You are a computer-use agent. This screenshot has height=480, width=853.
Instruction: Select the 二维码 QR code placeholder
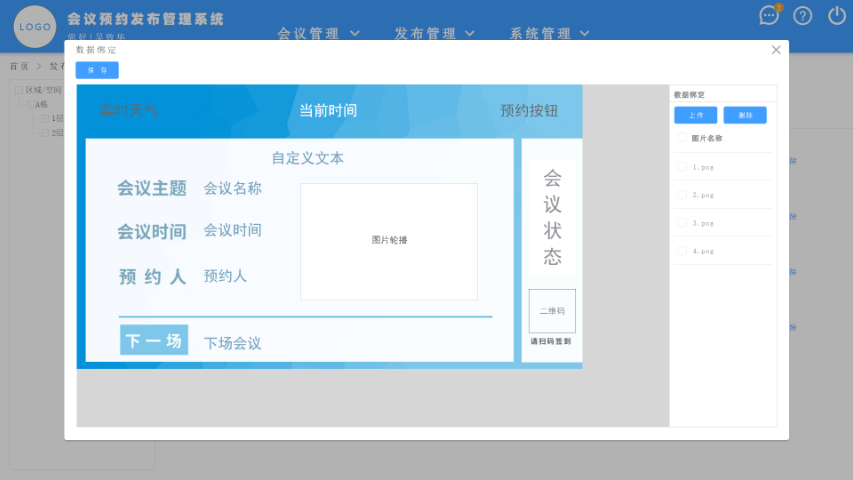coord(552,311)
